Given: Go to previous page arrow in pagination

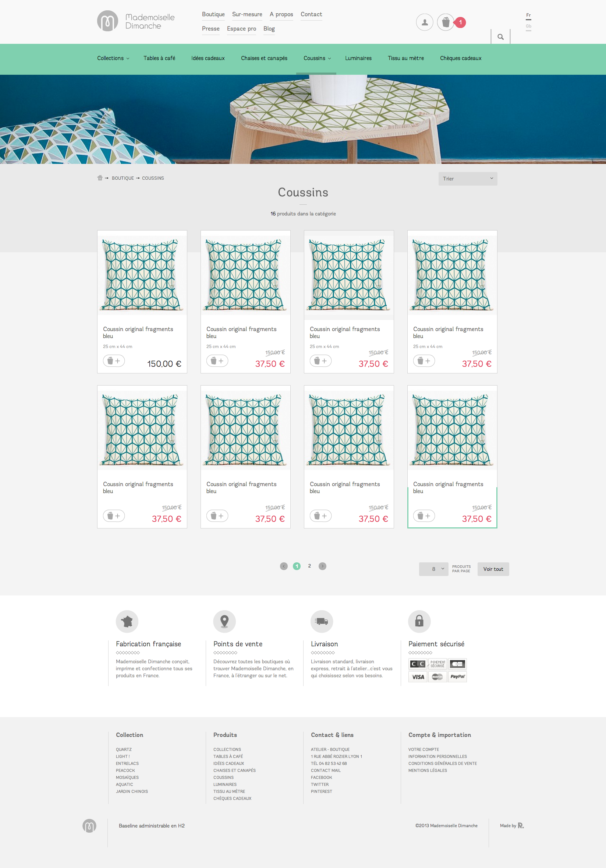Looking at the screenshot, I should click(284, 566).
